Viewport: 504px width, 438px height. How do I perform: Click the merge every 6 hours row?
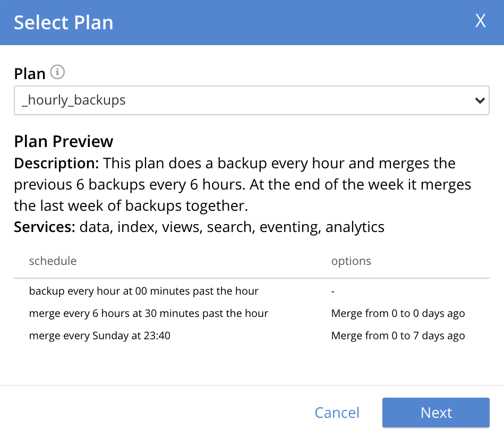pyautogui.click(x=148, y=313)
